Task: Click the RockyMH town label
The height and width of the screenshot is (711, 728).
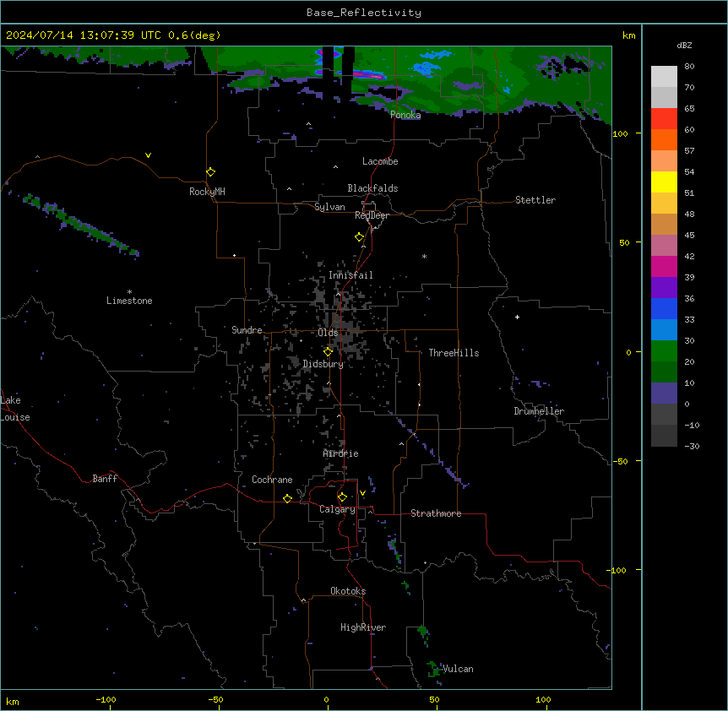Action: [207, 192]
